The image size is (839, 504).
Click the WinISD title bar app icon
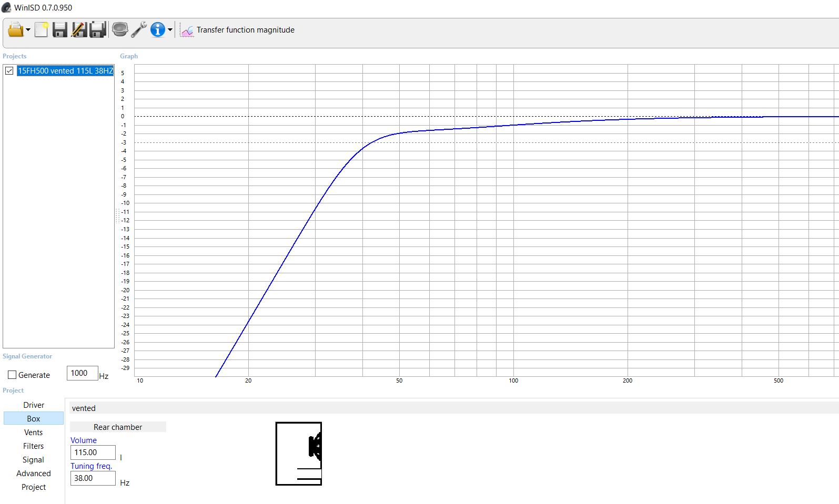coord(6,7)
